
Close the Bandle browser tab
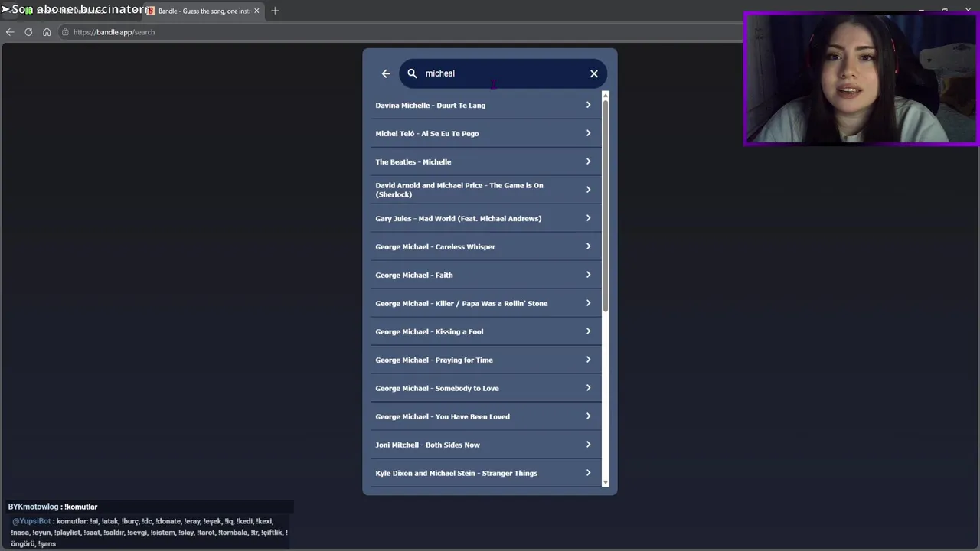point(256,11)
